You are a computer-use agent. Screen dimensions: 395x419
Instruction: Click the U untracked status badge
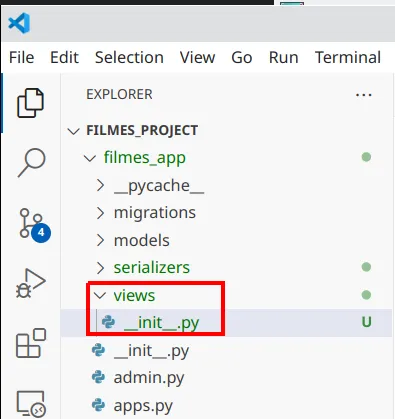coord(366,322)
